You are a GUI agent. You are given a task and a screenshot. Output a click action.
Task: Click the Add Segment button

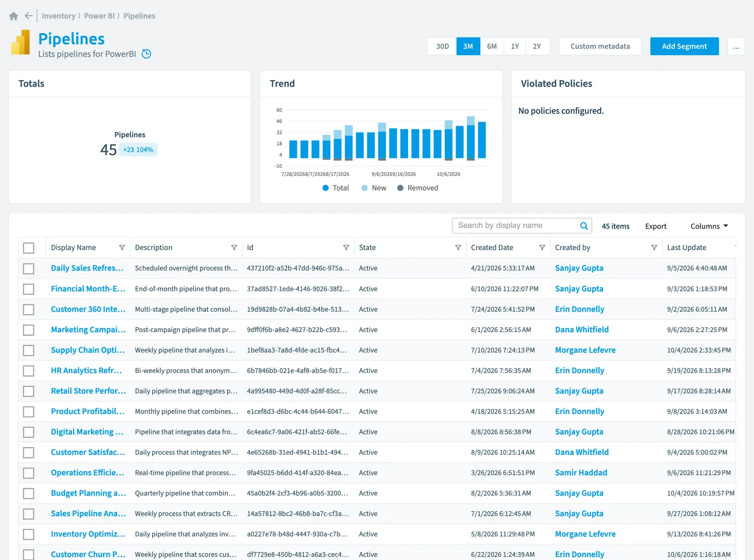coord(684,47)
